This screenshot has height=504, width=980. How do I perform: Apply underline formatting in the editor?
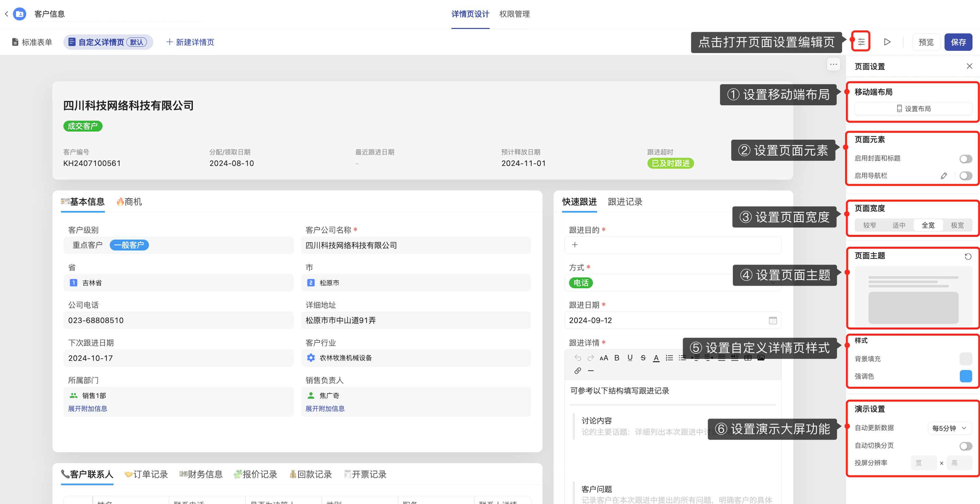click(x=630, y=358)
